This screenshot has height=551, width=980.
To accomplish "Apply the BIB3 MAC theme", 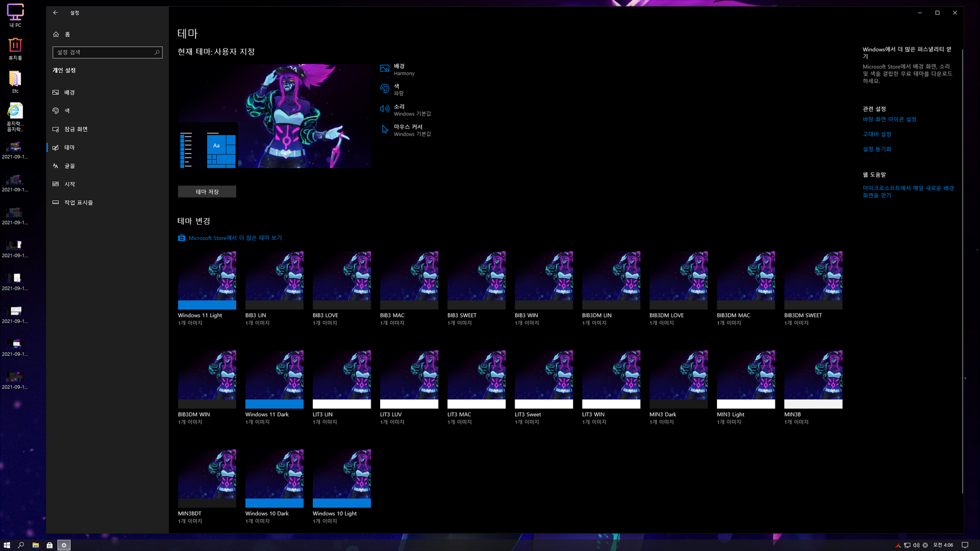I will coord(409,289).
